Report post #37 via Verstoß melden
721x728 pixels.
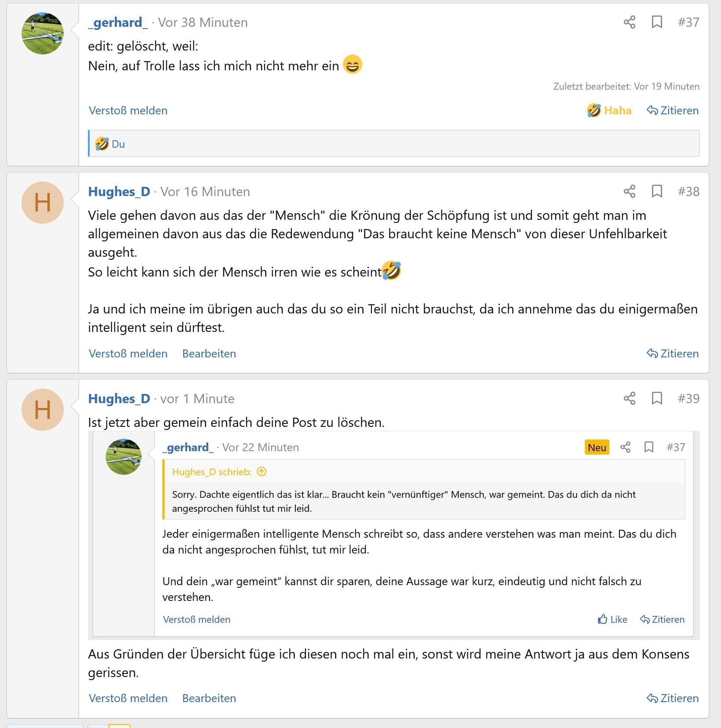(x=128, y=110)
